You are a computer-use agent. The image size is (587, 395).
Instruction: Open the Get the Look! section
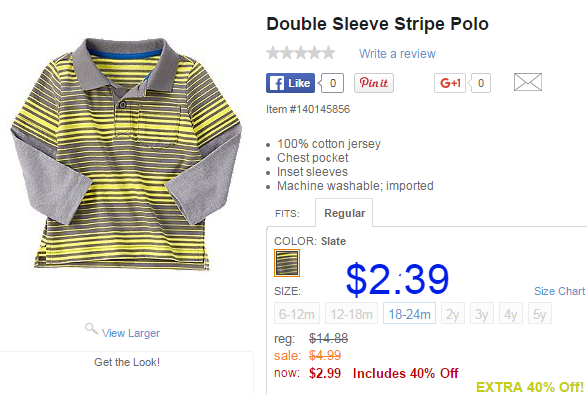pos(127,362)
